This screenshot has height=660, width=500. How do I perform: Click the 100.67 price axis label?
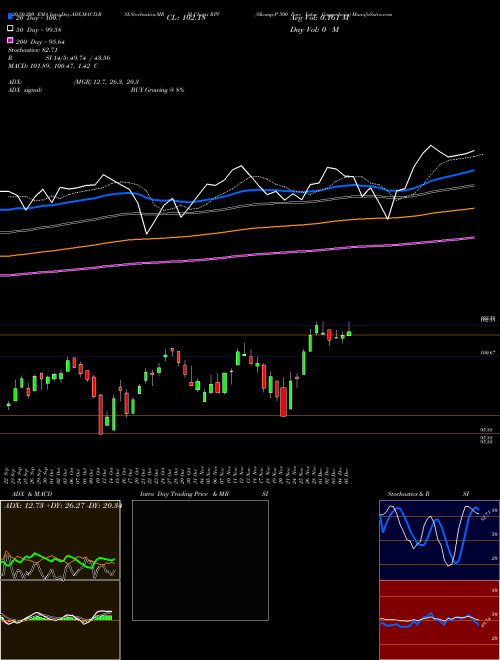[488, 353]
